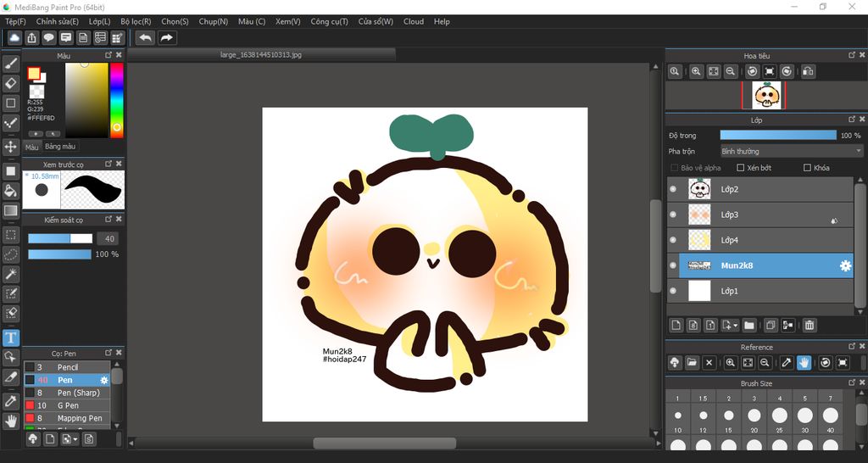The image size is (868, 463).
Task: Click the Navigator thumbnail preview
Action: pos(766,95)
